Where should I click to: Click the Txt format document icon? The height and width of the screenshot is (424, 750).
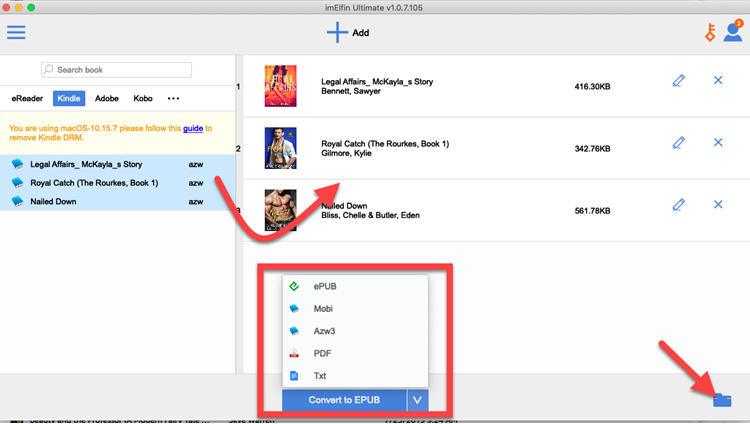pyautogui.click(x=294, y=376)
